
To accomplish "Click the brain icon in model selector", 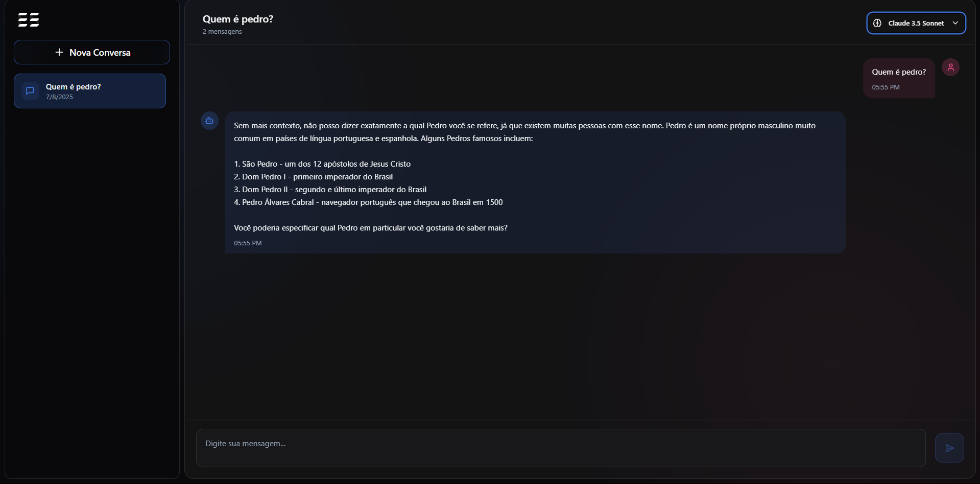I will 877,23.
